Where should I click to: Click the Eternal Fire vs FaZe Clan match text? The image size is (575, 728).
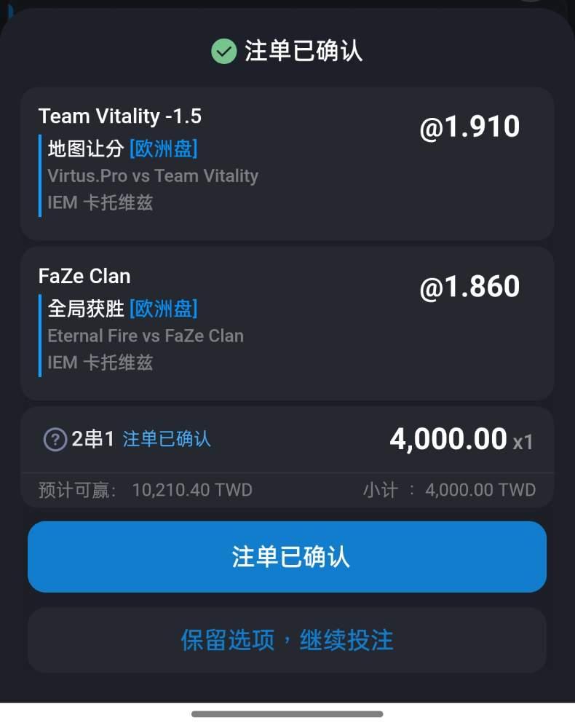(146, 336)
